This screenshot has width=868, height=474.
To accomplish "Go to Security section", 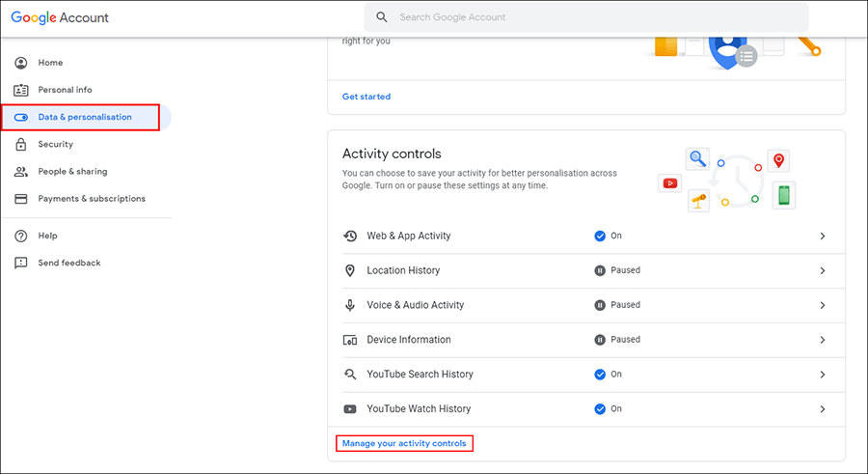I will 55,144.
